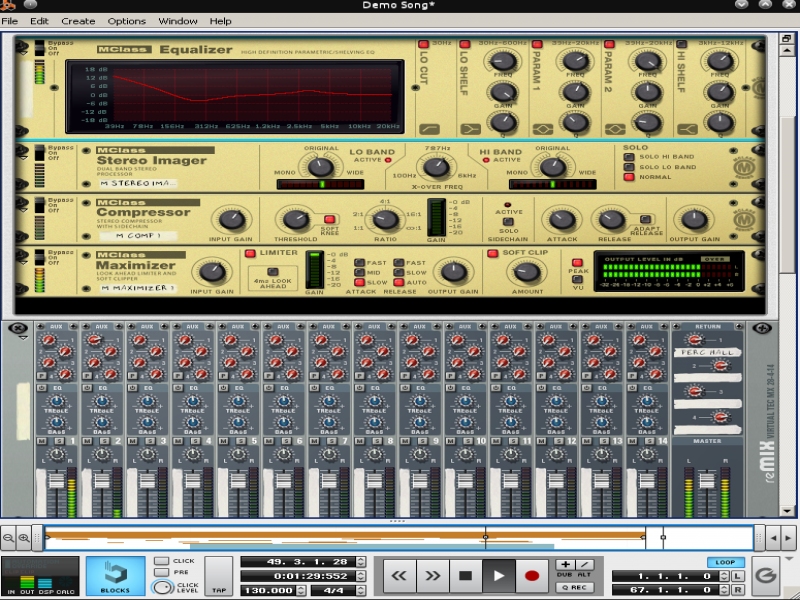Toggle the Maximizer Limiter on/off button
This screenshot has height=600, width=800.
251,253
